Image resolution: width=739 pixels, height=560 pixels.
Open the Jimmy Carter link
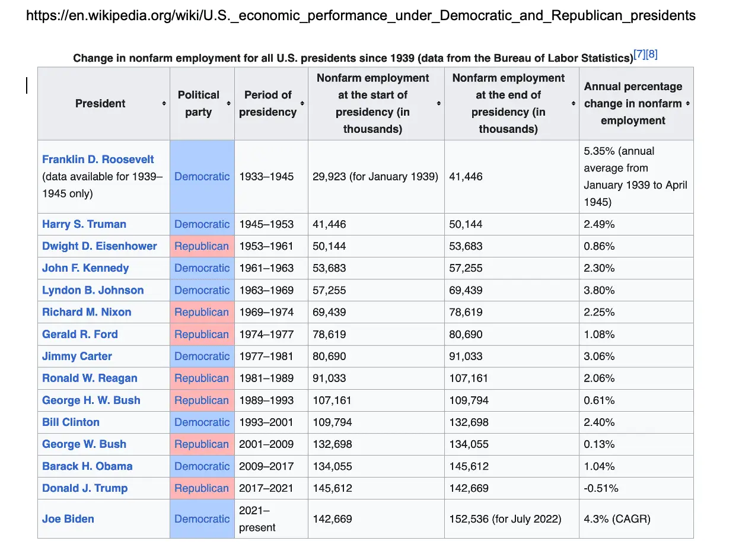[77, 357]
